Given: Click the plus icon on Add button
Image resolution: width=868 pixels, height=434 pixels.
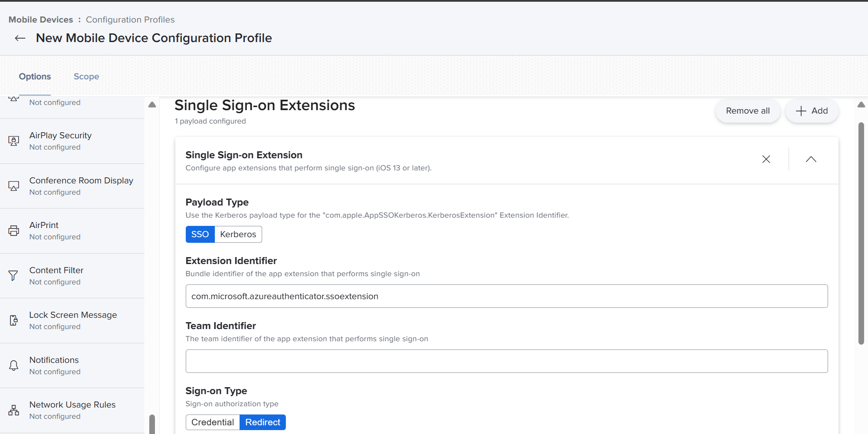Looking at the screenshot, I should click(801, 111).
